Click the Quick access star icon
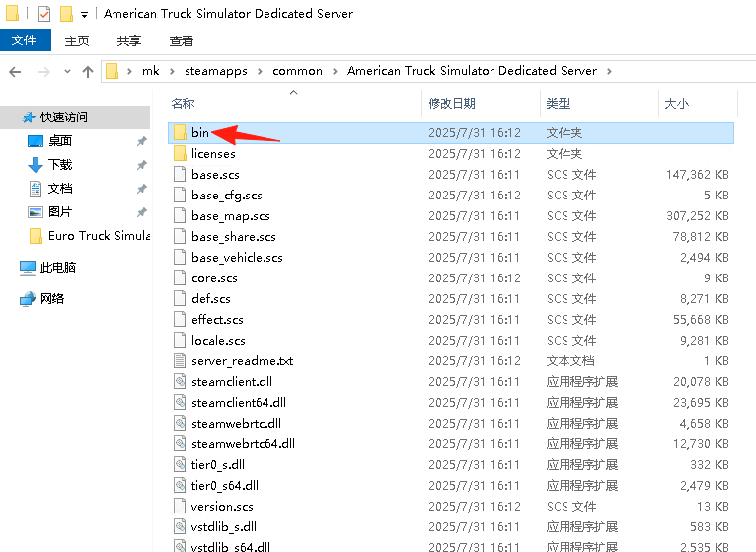 click(x=29, y=118)
